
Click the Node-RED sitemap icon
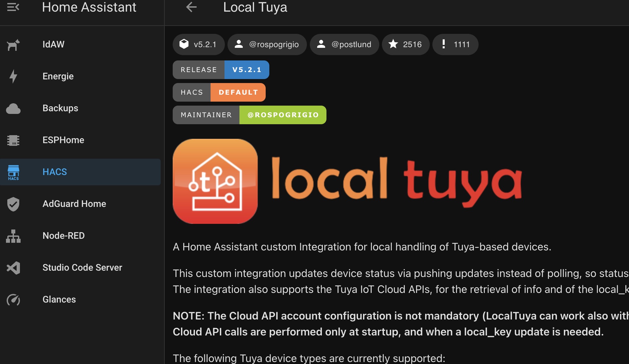coord(13,236)
